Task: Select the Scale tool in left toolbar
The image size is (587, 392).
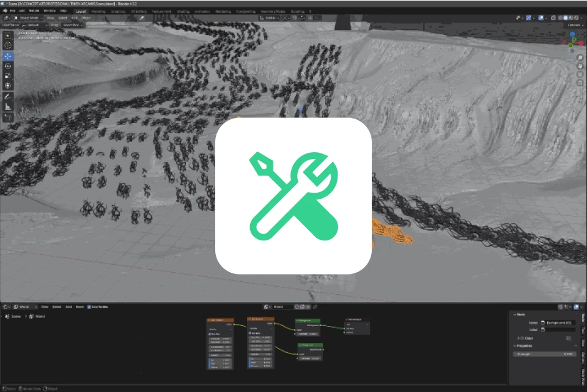Action: coord(8,76)
